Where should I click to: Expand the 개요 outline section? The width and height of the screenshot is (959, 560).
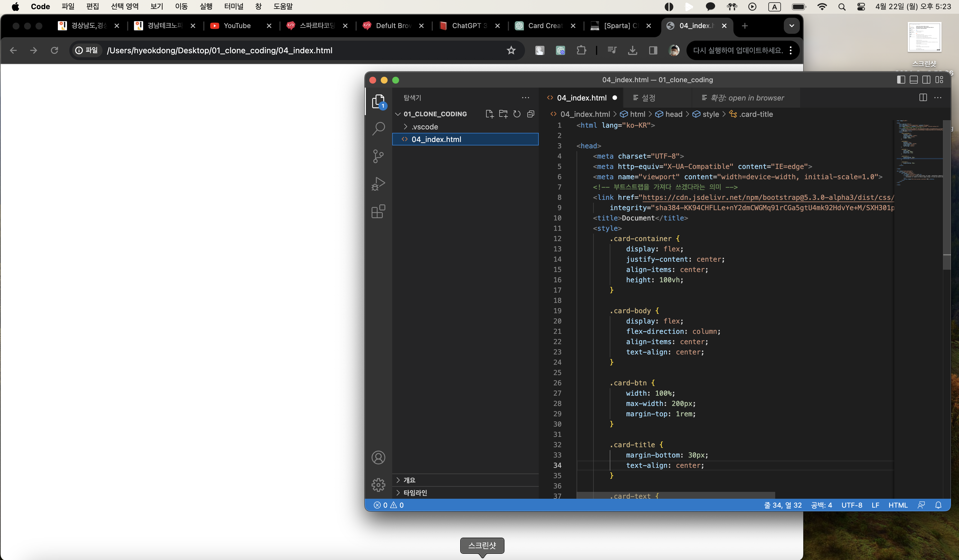[x=465, y=480]
